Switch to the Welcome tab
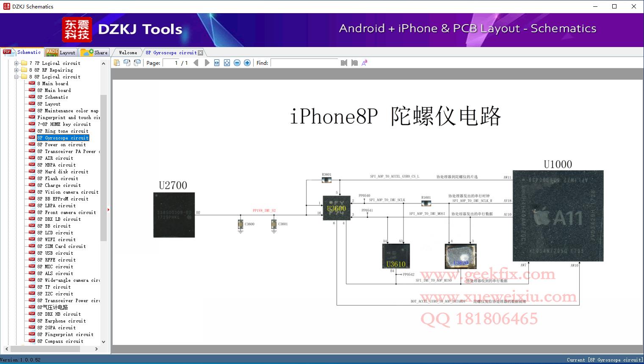This screenshot has width=644, height=364. [x=128, y=53]
